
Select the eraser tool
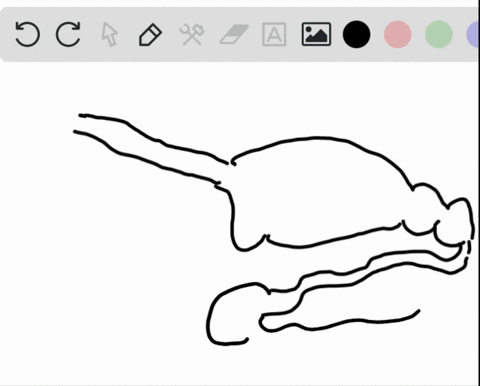pyautogui.click(x=234, y=34)
